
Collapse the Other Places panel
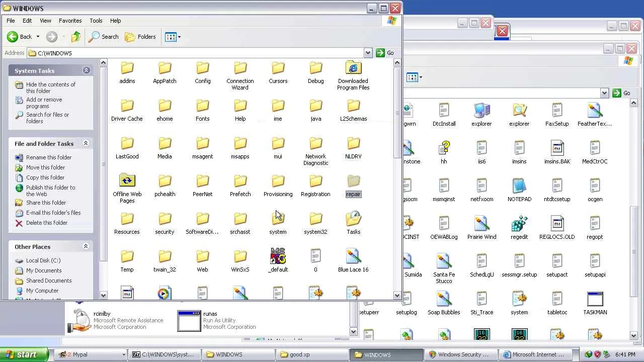click(86, 246)
